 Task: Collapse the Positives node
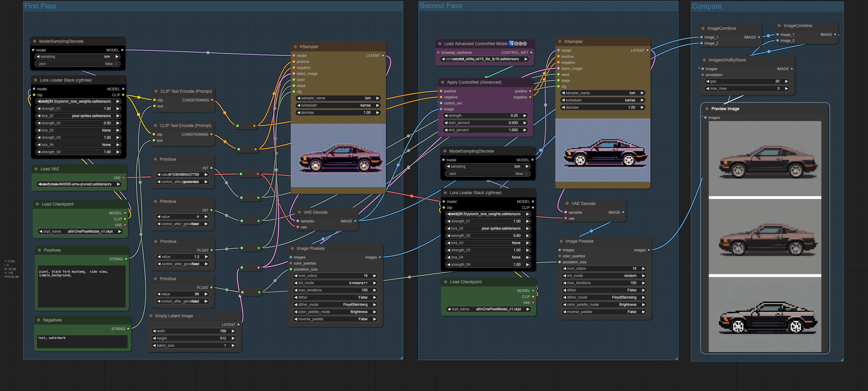pyautogui.click(x=39, y=250)
